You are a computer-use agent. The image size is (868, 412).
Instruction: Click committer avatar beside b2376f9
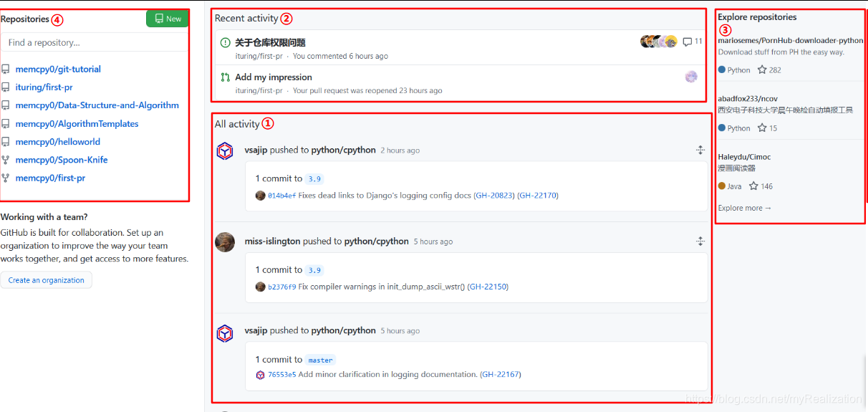[261, 287]
